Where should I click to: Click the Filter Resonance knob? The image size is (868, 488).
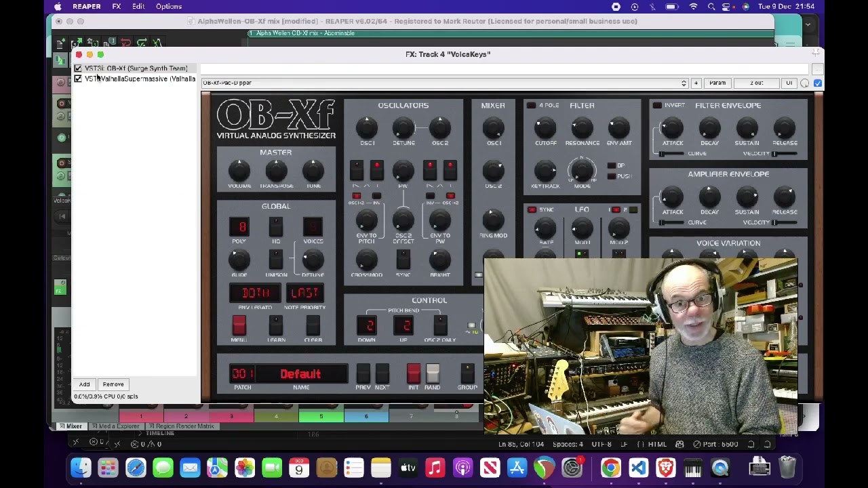(582, 127)
